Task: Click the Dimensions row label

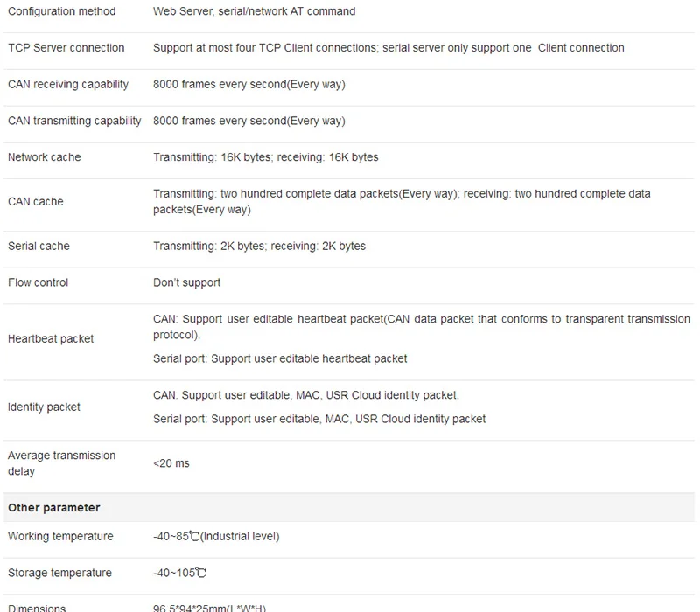Action: (37, 608)
